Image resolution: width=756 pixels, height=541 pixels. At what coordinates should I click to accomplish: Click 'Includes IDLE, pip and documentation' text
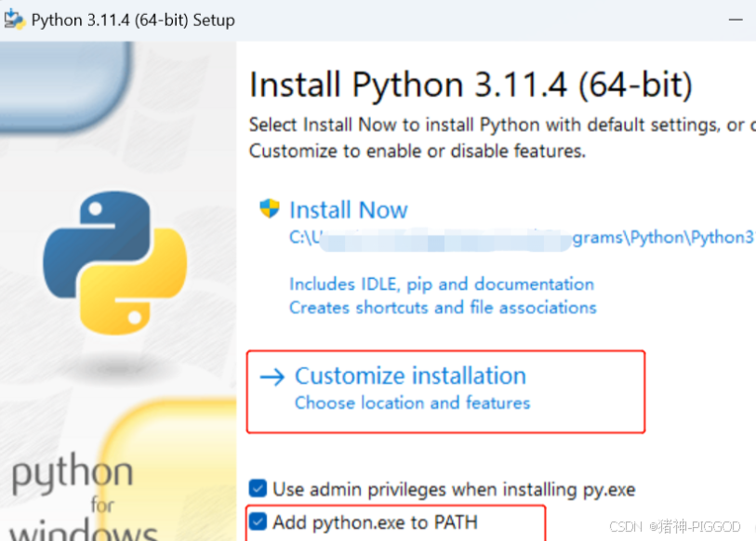442,284
